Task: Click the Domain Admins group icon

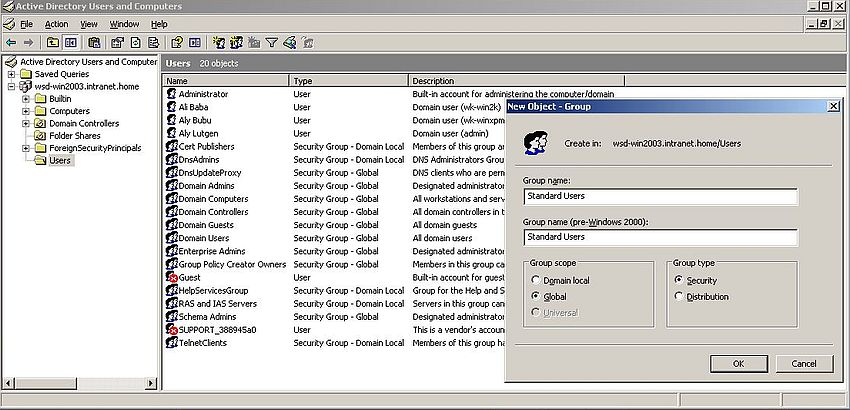Action: click(171, 186)
